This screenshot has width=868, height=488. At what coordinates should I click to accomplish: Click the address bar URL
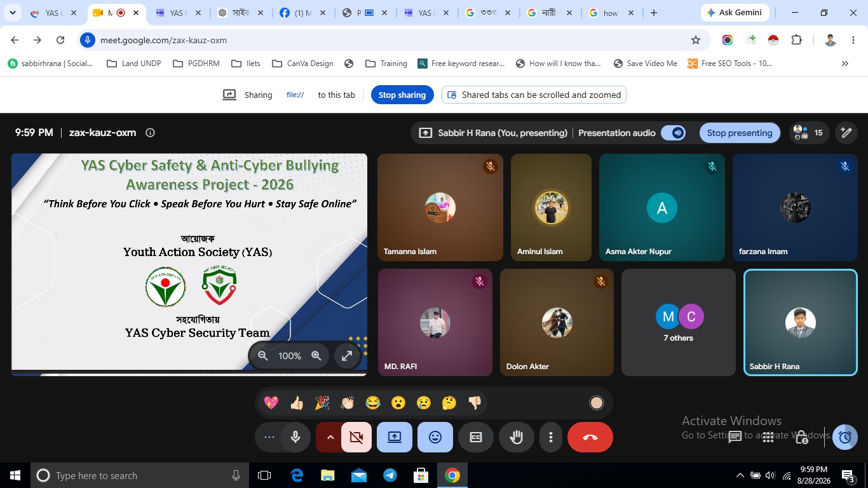pyautogui.click(x=163, y=40)
